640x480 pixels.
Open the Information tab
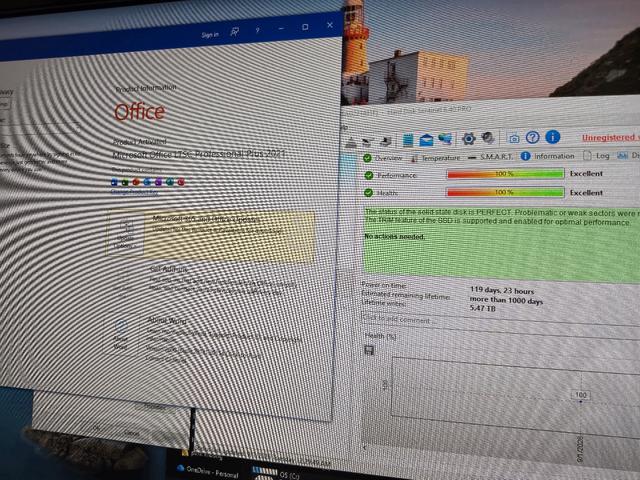[547, 156]
